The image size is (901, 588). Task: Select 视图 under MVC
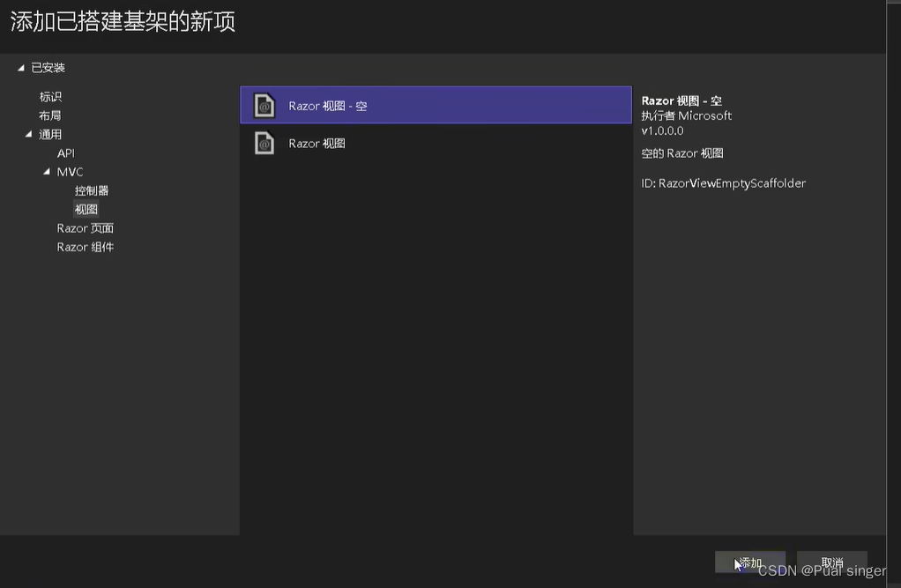click(86, 209)
